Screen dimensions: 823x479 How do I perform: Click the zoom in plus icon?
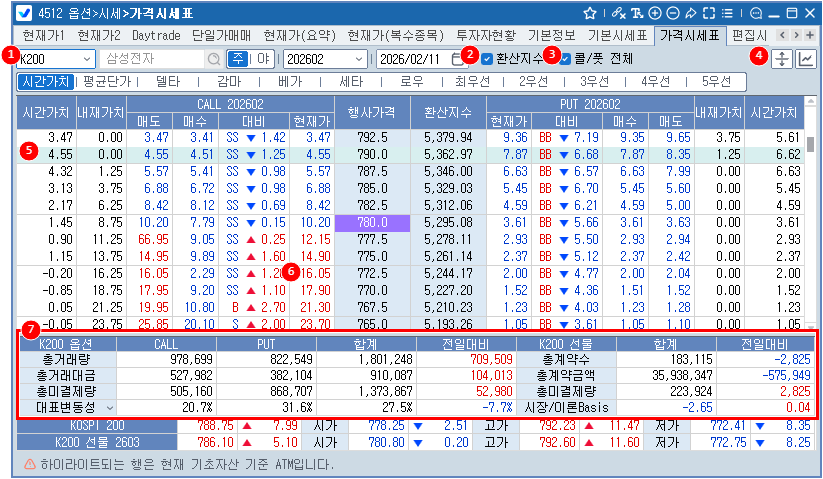(655, 13)
